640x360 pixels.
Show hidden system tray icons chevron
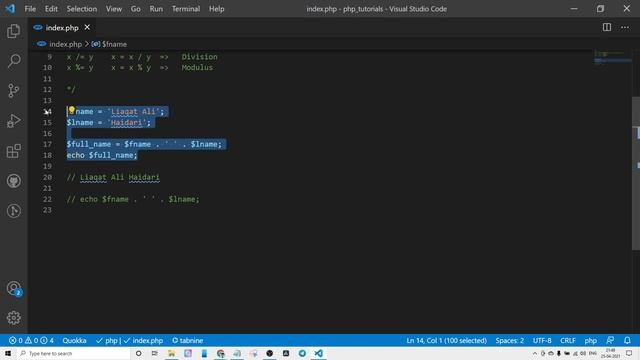coord(535,353)
